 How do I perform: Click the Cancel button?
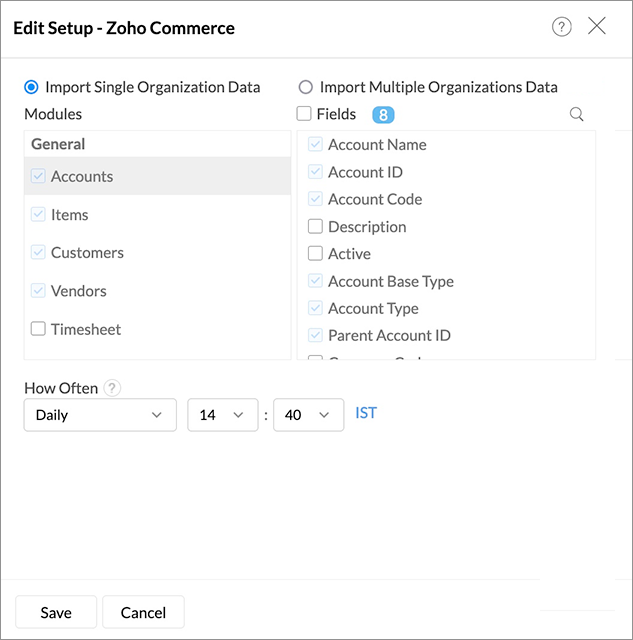click(x=143, y=612)
